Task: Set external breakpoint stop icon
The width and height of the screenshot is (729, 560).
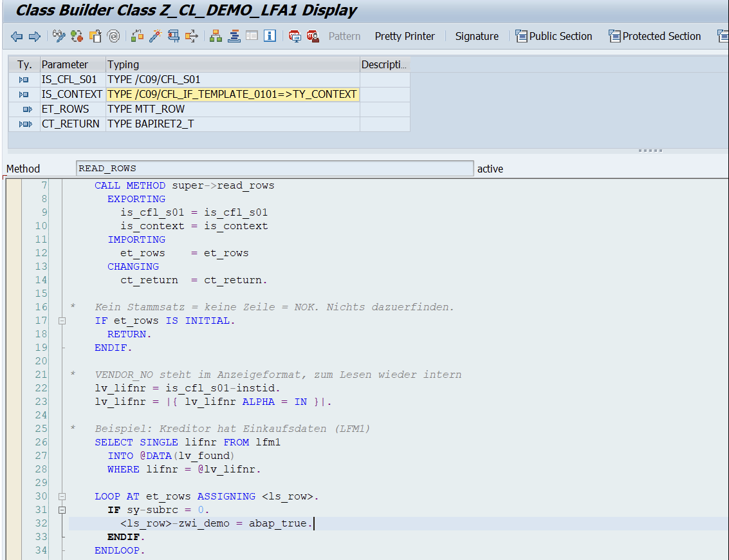Action: point(313,36)
